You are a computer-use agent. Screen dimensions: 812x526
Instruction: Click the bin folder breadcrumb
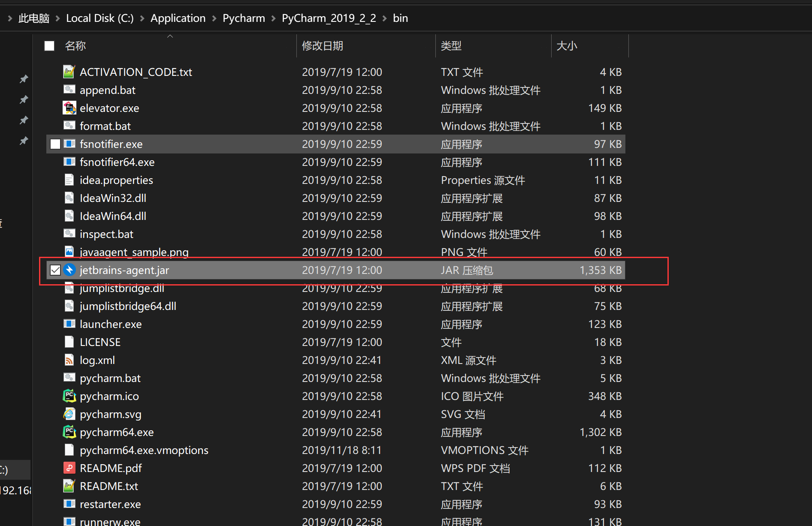coord(401,18)
